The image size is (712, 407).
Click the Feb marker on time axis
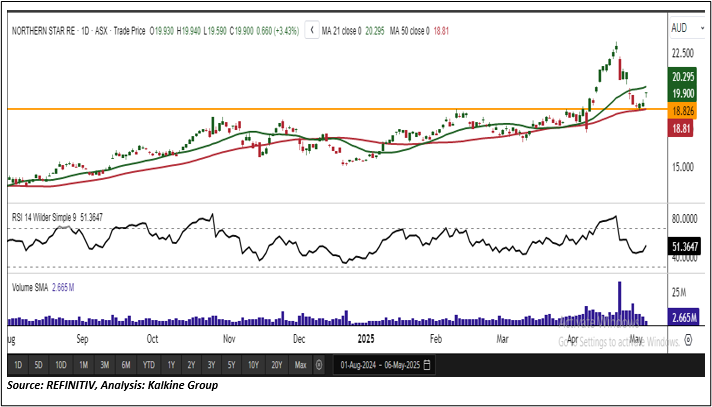point(435,339)
